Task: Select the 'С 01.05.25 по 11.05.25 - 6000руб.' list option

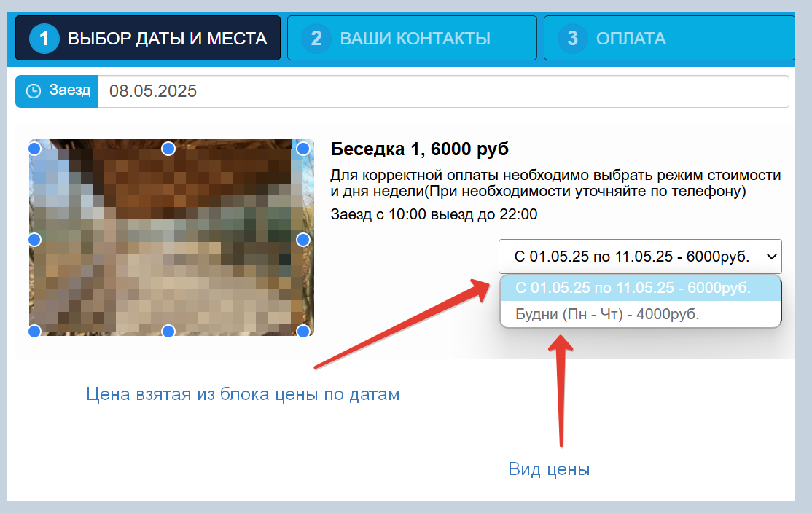Action: (640, 288)
